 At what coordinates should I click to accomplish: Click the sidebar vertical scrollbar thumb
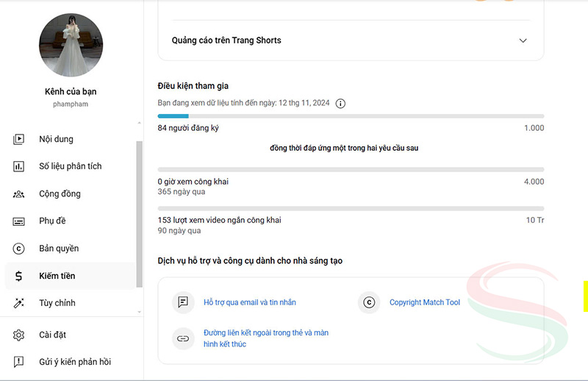pos(139,214)
